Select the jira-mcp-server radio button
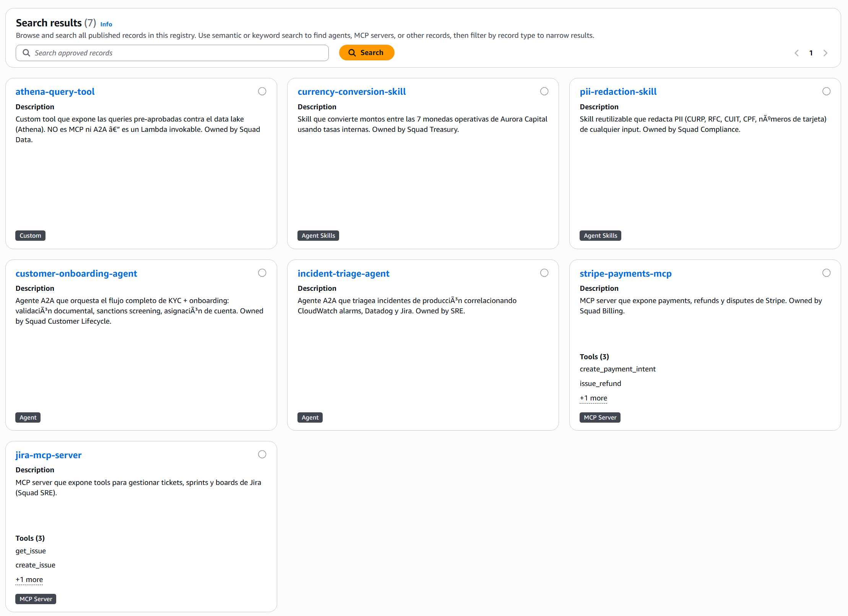 262,454
